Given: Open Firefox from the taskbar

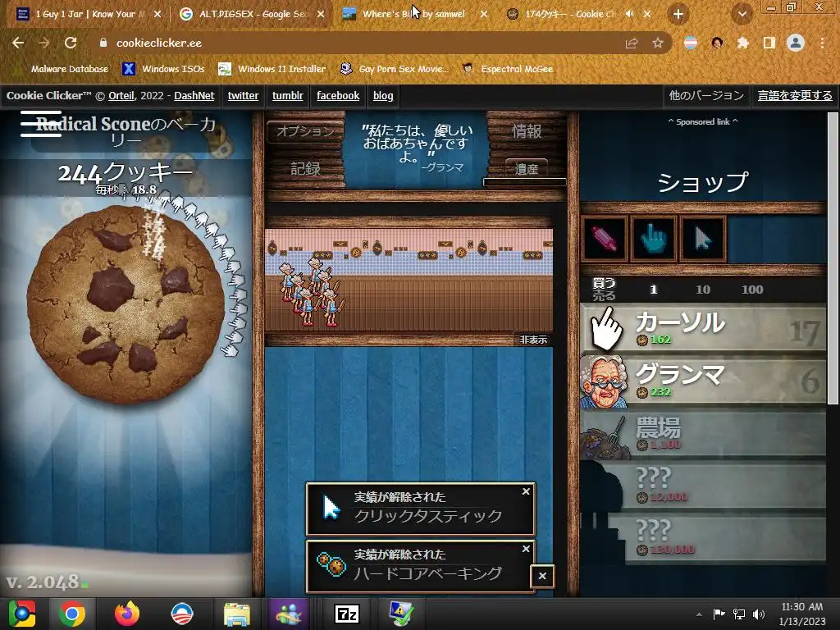Looking at the screenshot, I should click(x=127, y=614).
